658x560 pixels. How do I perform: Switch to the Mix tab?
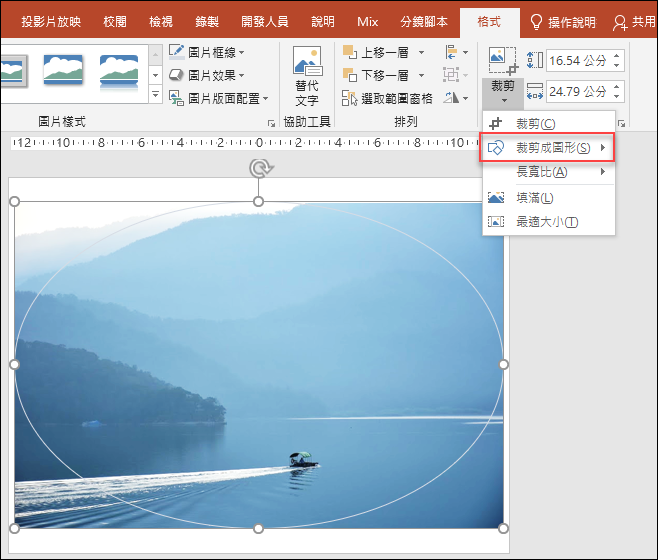click(x=368, y=22)
